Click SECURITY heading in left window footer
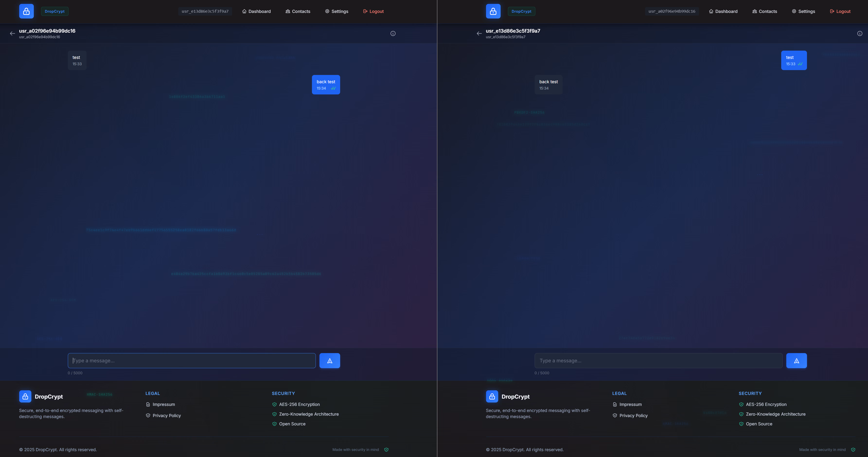 (283, 393)
